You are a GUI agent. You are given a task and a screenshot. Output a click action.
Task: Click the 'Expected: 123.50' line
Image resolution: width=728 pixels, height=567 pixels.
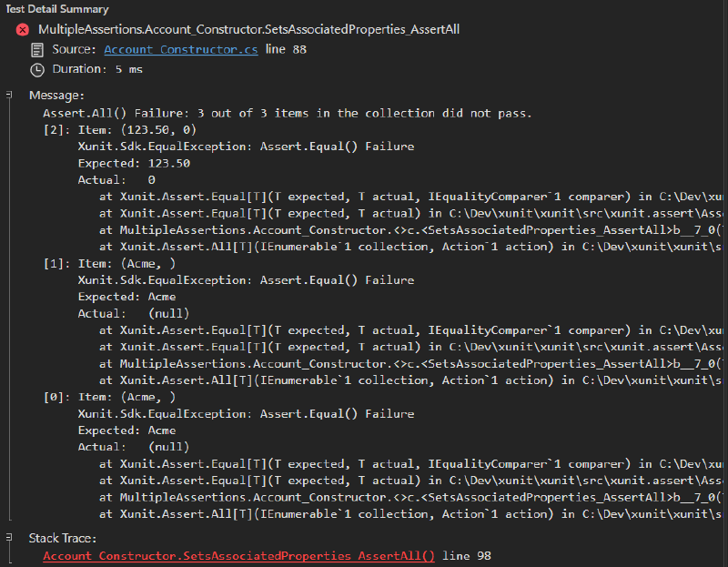pyautogui.click(x=134, y=163)
